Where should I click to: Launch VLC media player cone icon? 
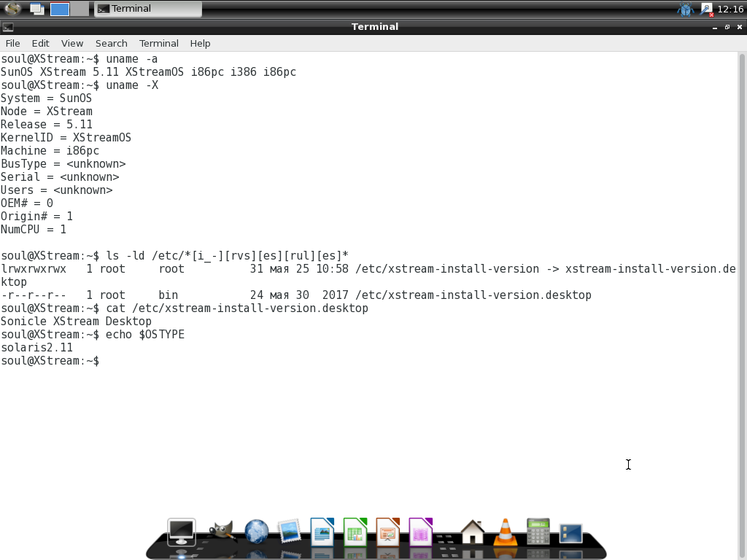(505, 532)
